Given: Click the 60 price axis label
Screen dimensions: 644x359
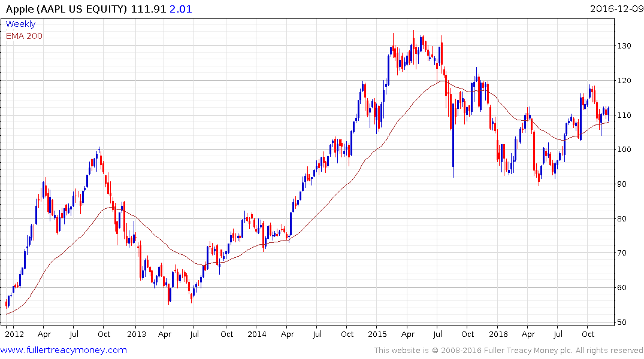Looking at the screenshot, I should click(622, 288).
